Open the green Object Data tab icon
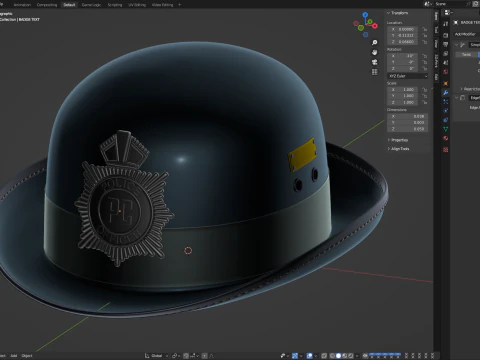Image resolution: width=480 pixels, height=360 pixels. pyautogui.click(x=446, y=129)
